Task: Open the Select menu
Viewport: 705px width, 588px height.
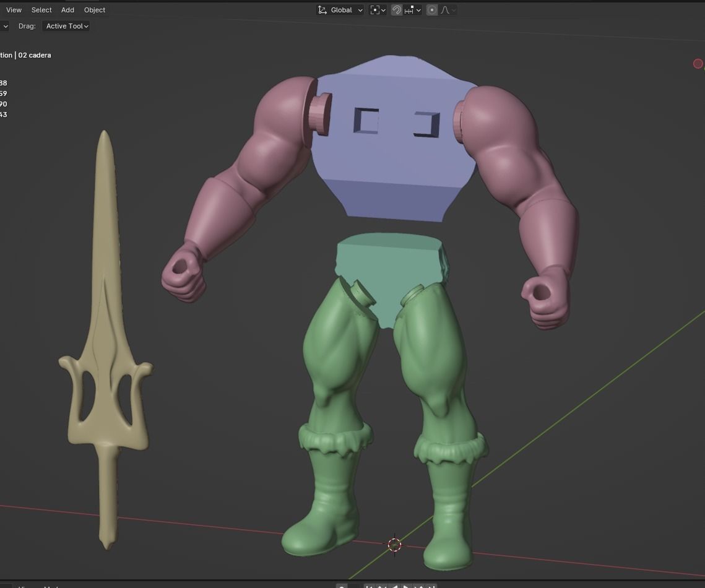Action: (x=41, y=10)
